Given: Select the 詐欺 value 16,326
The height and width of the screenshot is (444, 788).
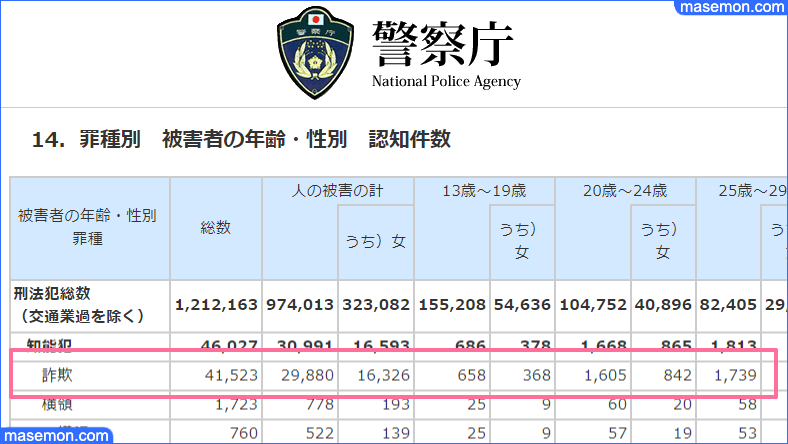Looking at the screenshot, I should 383,375.
